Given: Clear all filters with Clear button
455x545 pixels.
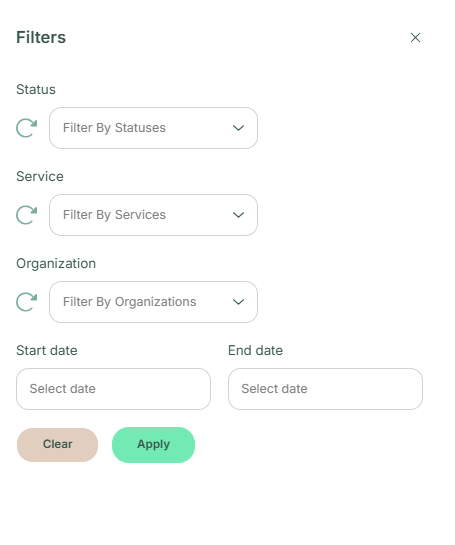Looking at the screenshot, I should (x=57, y=445).
